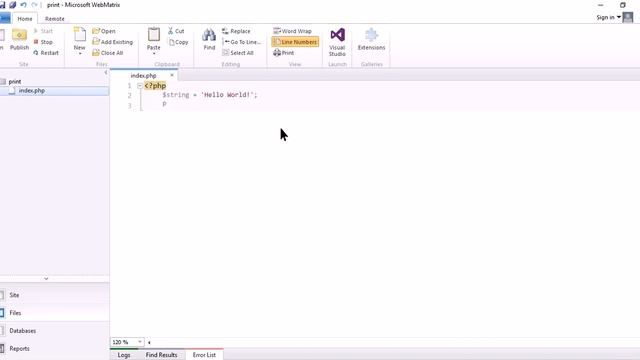Open the New file dropdown arrow
The width and height of the screenshot is (640, 360).
(x=80, y=54)
